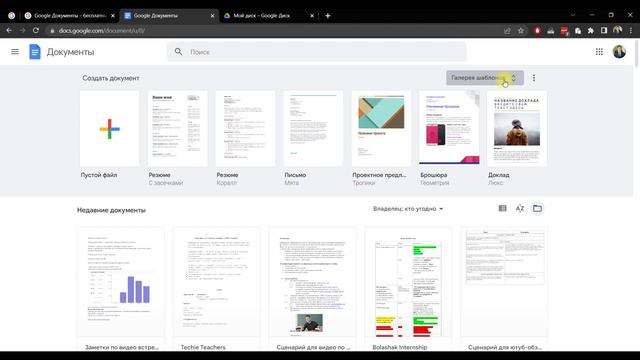Image resolution: width=640 pixels, height=360 pixels.
Task: Open the owner filter dropdown
Action: click(x=408, y=209)
